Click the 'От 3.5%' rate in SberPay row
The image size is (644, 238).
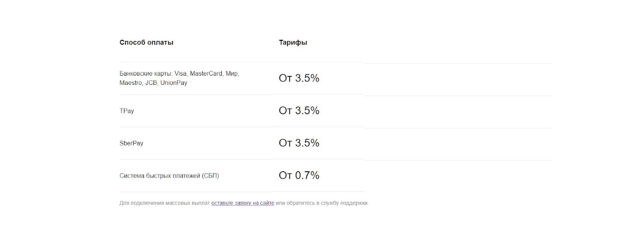299,143
